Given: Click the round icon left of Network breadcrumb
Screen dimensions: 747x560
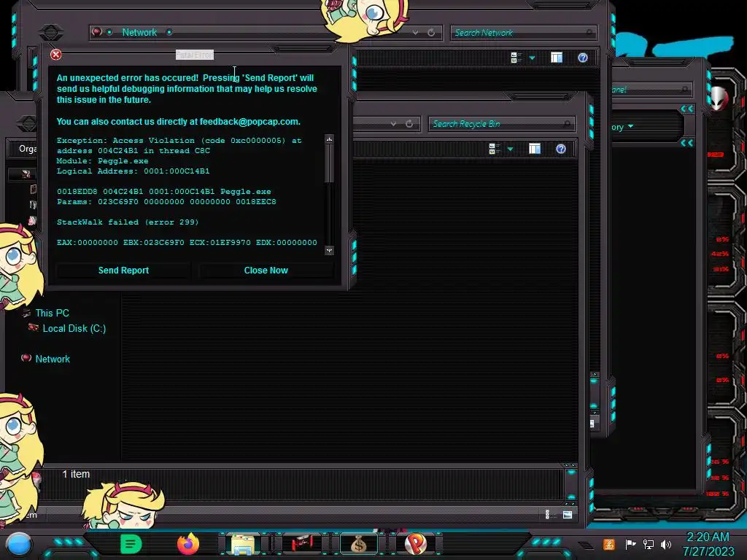Looking at the screenshot, I should 97,32.
